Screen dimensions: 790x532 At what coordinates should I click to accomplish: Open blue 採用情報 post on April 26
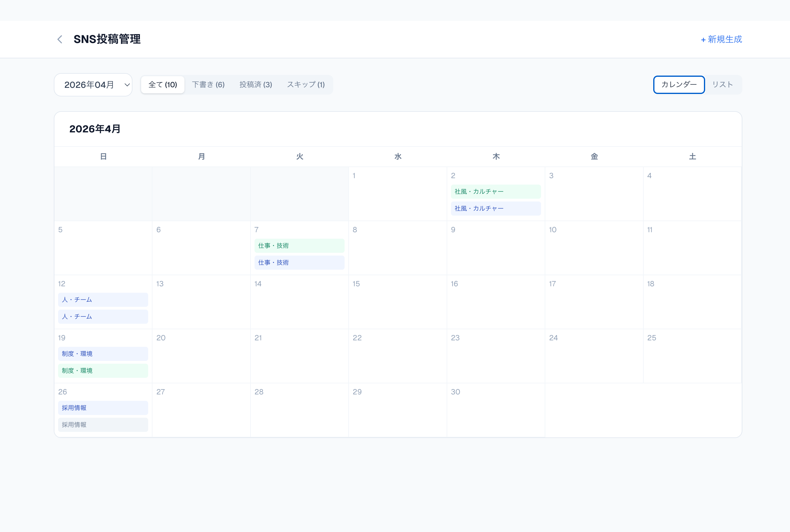coord(103,408)
